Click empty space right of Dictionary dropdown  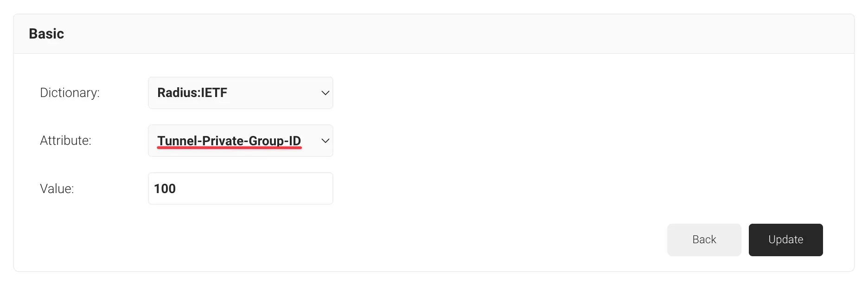556,93
